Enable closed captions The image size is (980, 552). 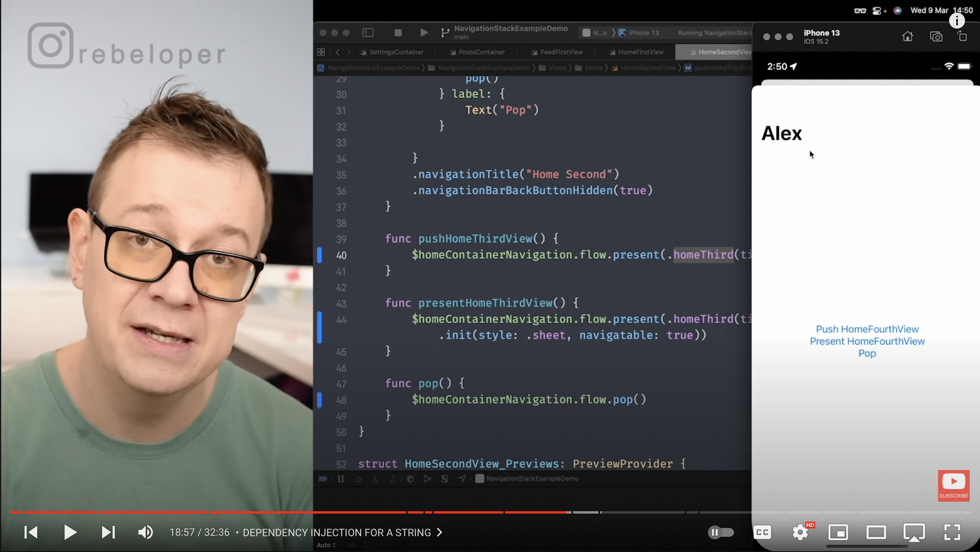click(762, 532)
